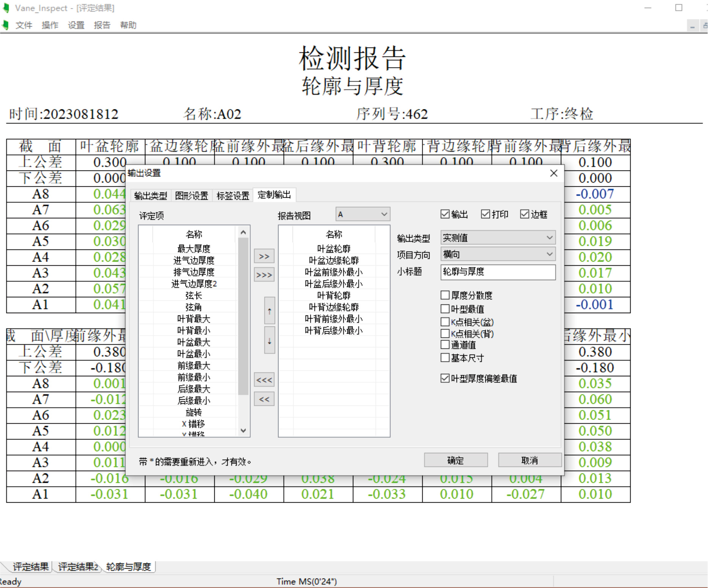Move selected item up with arrow
The image size is (708, 588).
(x=269, y=311)
